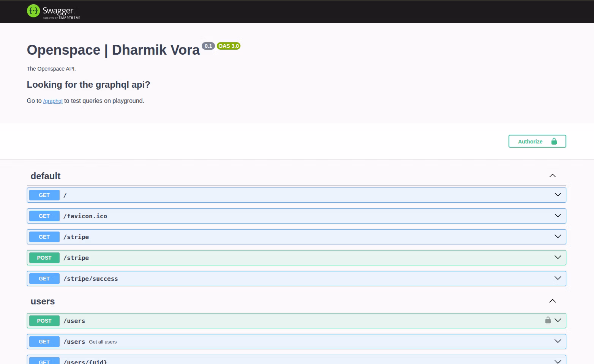Click the padlock icon on POST /users
Viewport: 594px width, 364px height.
[x=548, y=320]
